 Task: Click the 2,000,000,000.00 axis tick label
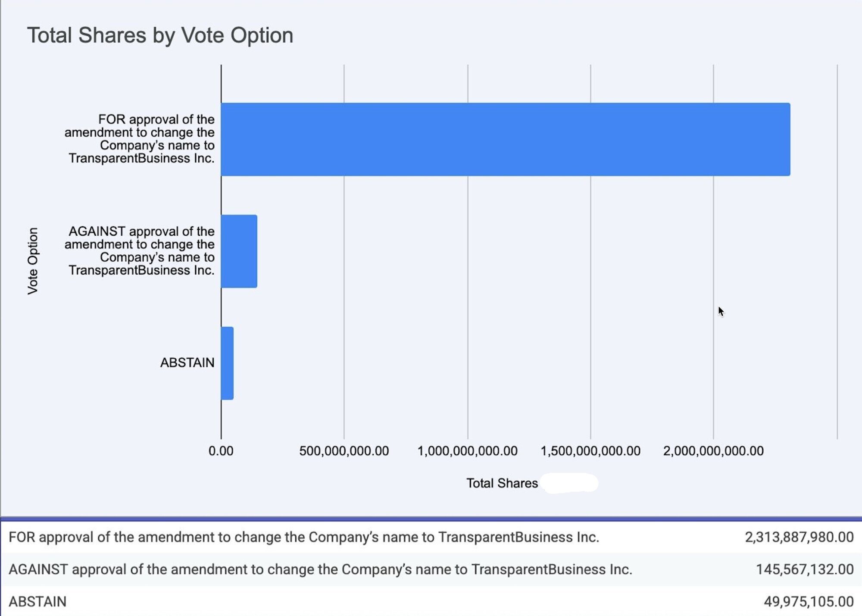[x=713, y=451]
